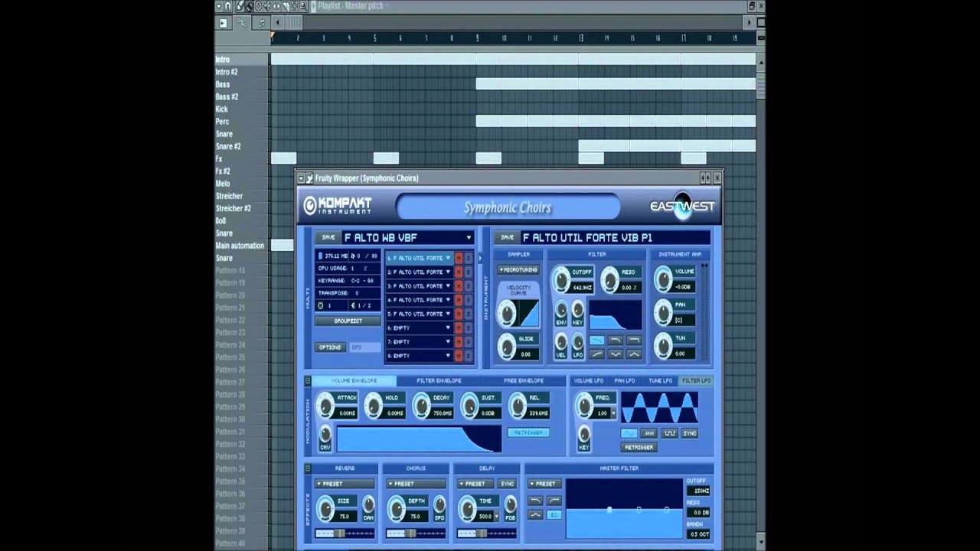Choose the sawtooth LFO waveform
Image resolution: width=980 pixels, height=551 pixels.
point(649,433)
